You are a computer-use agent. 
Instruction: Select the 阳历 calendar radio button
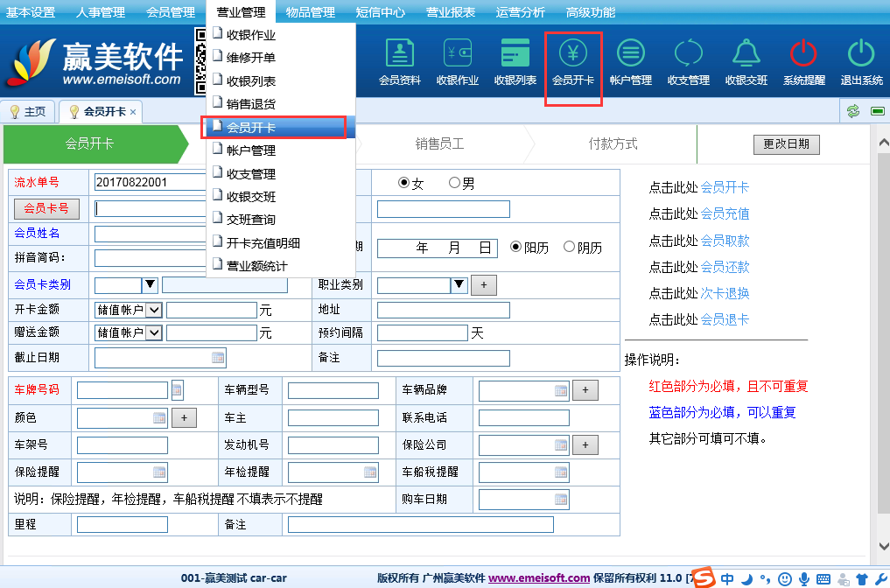click(x=515, y=247)
